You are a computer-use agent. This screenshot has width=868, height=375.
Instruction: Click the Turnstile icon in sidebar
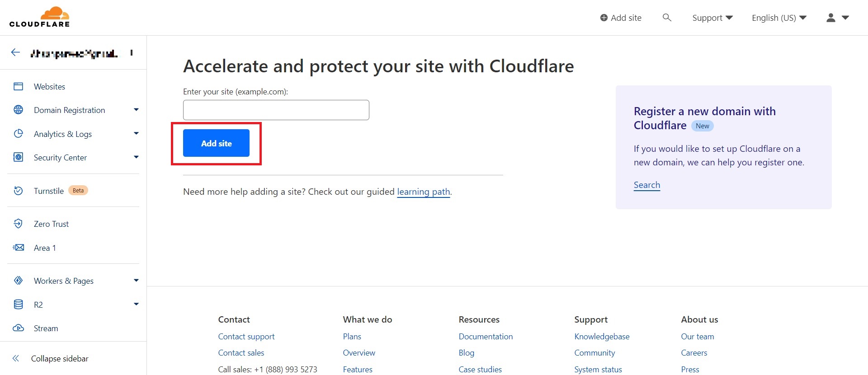coord(18,191)
